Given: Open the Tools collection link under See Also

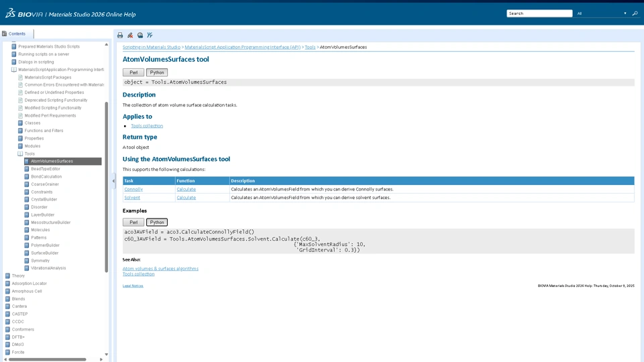Looking at the screenshot, I should pos(138,274).
